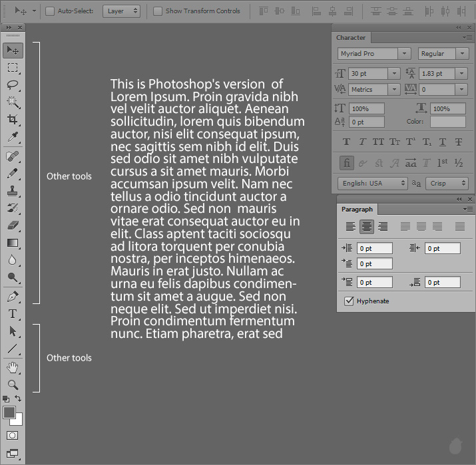The width and height of the screenshot is (476, 465).
Task: Open the Regular font style dropdown
Action: point(443,54)
